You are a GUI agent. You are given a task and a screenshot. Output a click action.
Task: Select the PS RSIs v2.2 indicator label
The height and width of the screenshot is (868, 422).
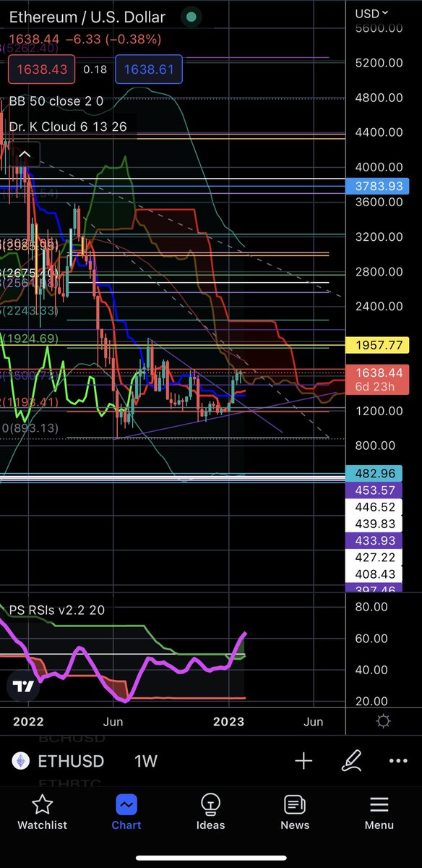(x=57, y=610)
